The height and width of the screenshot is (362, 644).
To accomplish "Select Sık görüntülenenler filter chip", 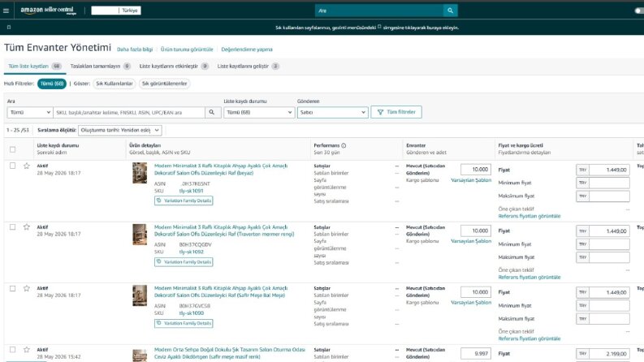I will (x=164, y=84).
